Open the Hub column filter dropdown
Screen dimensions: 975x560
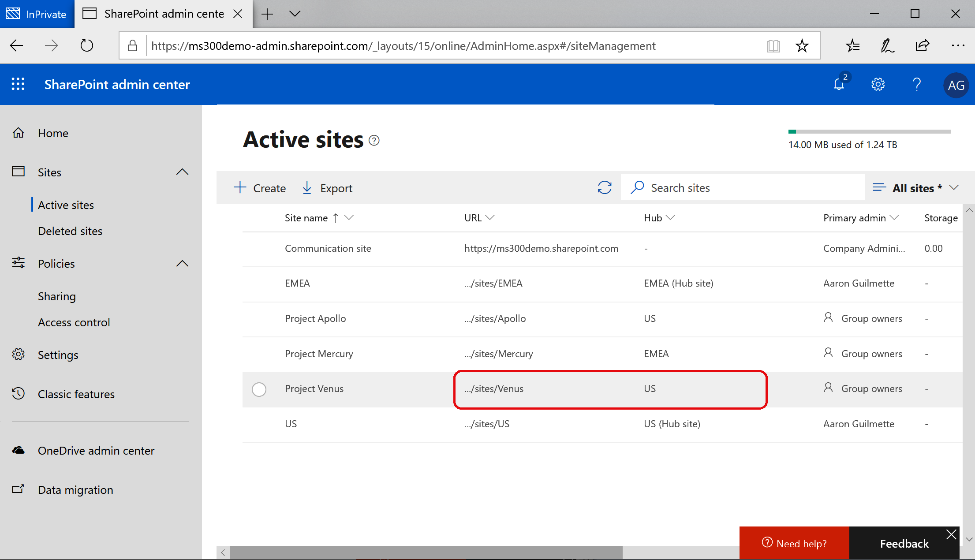click(670, 218)
